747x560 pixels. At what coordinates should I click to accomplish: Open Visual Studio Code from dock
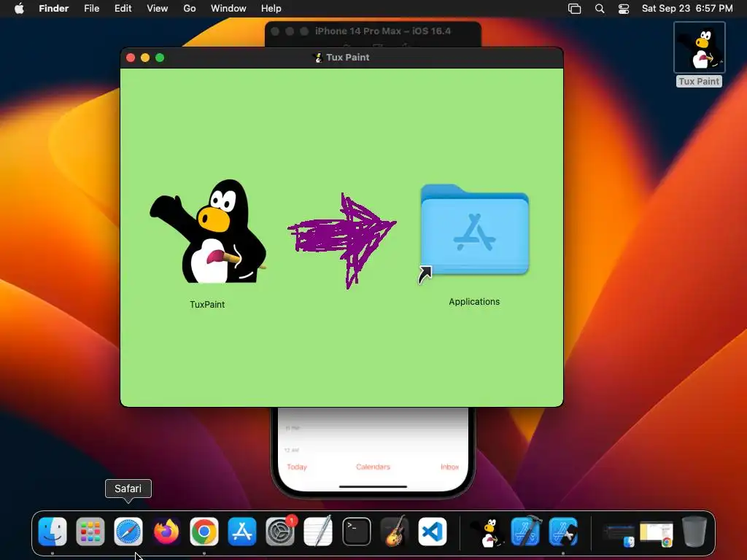(x=433, y=532)
